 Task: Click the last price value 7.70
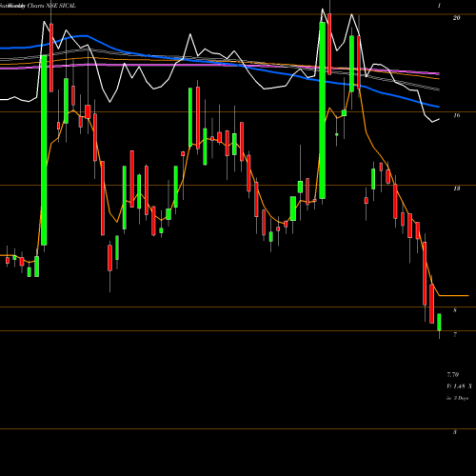pos(453,375)
